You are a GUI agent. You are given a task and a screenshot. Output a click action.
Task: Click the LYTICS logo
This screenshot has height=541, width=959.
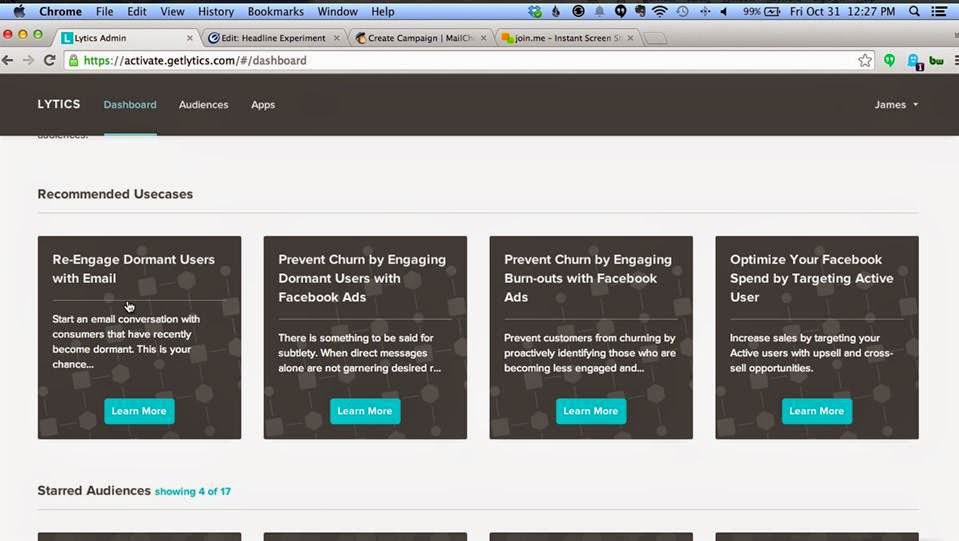coord(59,104)
